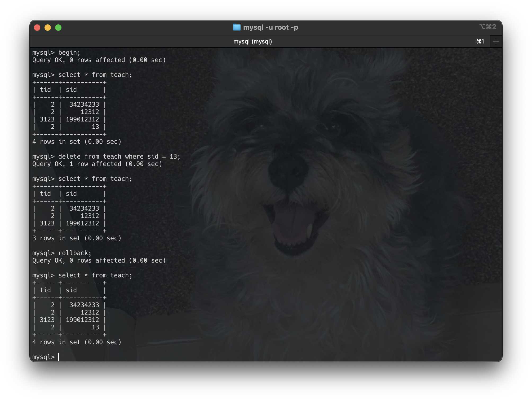Click the tid column header in the first table
This screenshot has width=532, height=401.
(46, 89)
